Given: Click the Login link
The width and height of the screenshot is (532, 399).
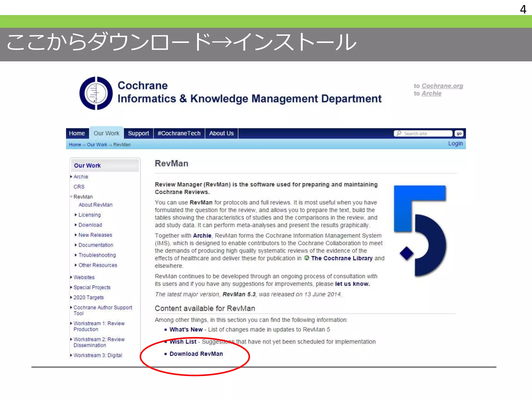Looking at the screenshot, I should tap(455, 143).
